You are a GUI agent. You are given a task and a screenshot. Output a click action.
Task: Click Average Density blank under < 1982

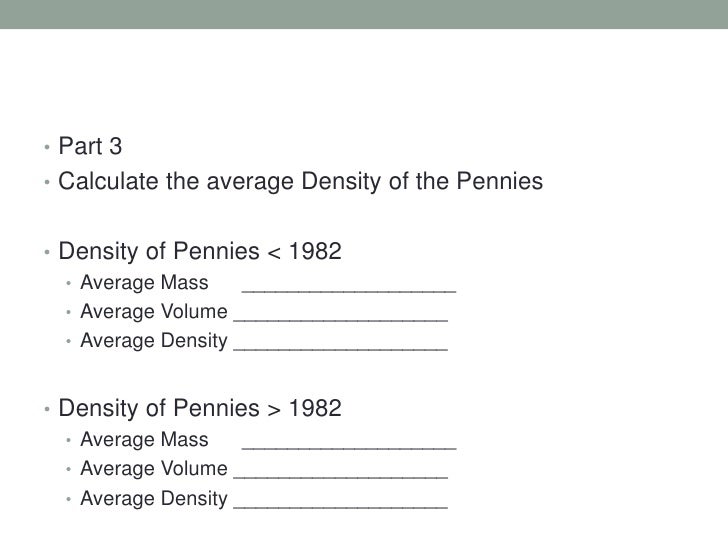(x=340, y=344)
